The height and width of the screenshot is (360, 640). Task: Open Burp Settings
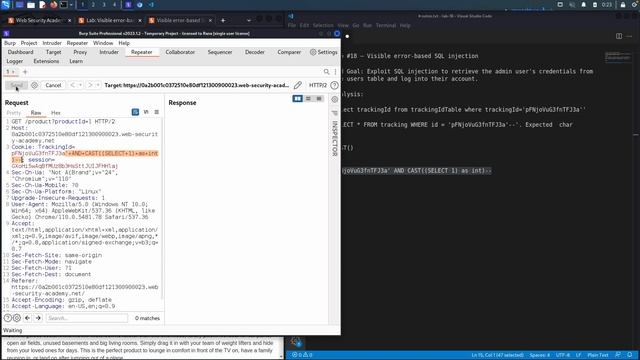[x=324, y=52]
